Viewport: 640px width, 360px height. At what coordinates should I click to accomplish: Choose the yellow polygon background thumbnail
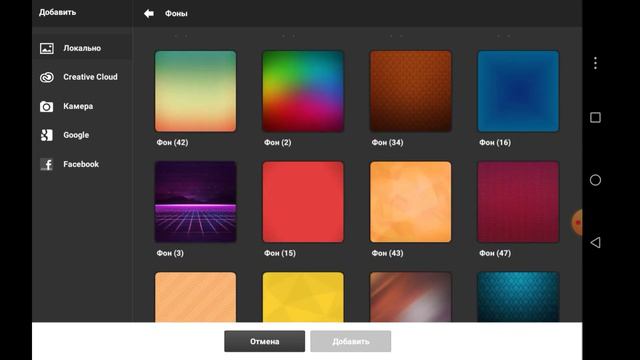[303, 297]
